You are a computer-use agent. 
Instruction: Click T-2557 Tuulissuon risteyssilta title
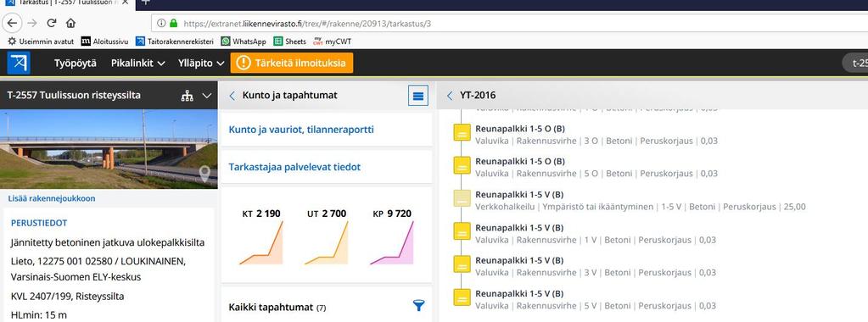click(74, 95)
